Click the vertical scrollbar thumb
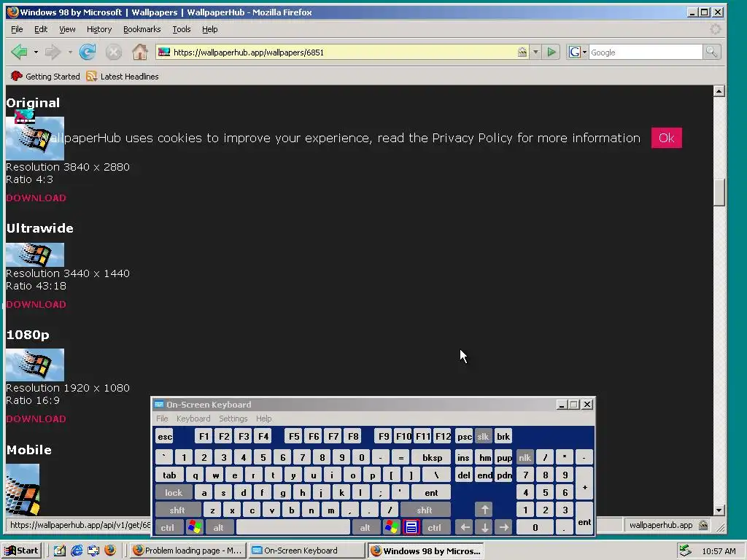 coord(719,192)
